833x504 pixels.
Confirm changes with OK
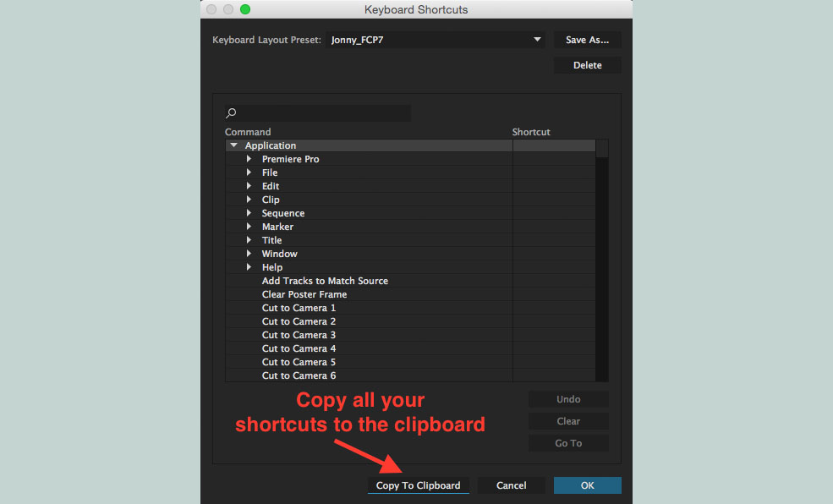[x=587, y=485]
